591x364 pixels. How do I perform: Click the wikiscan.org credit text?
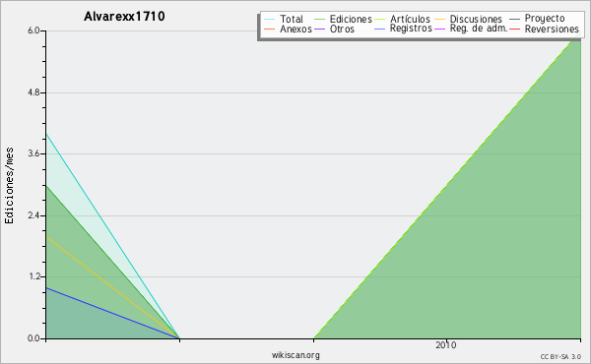(x=295, y=355)
